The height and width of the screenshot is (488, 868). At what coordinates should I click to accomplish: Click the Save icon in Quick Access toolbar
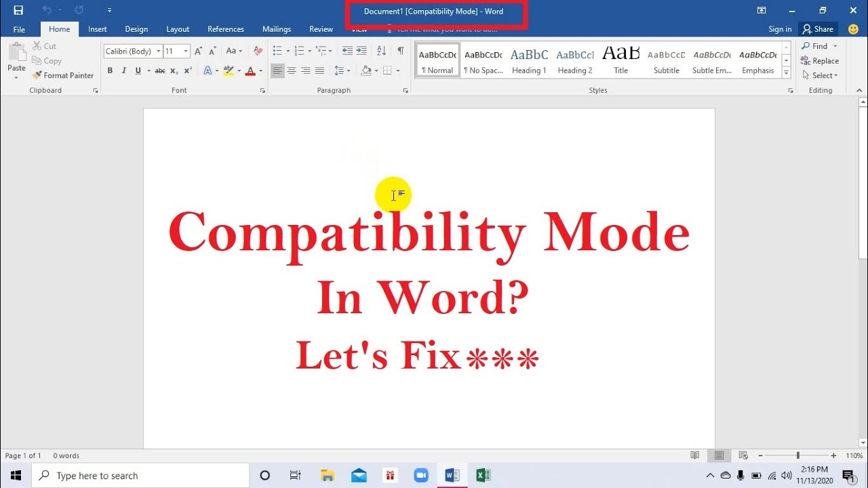(18, 10)
